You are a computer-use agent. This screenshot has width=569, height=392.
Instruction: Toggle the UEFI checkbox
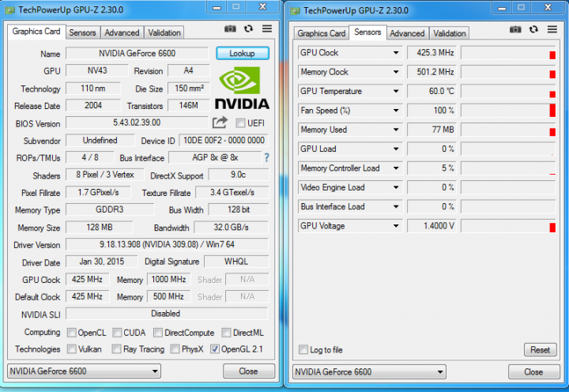[240, 123]
